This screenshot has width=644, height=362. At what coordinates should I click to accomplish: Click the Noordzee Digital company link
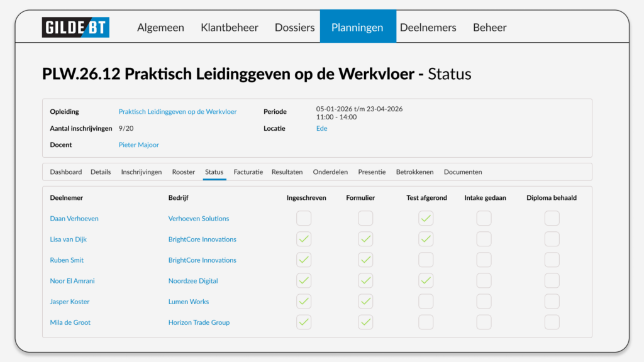193,281
